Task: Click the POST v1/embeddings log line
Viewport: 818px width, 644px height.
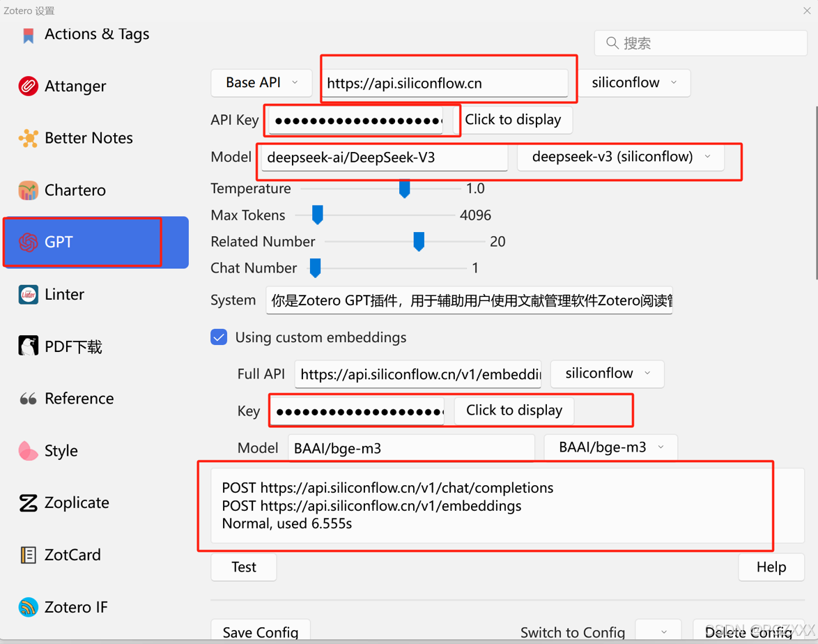Action: pos(371,506)
